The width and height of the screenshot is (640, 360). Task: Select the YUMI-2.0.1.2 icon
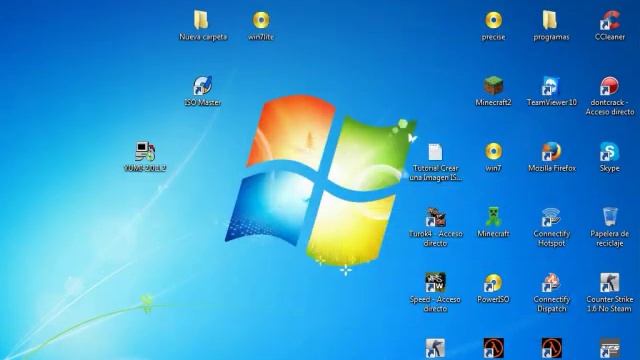[145, 151]
